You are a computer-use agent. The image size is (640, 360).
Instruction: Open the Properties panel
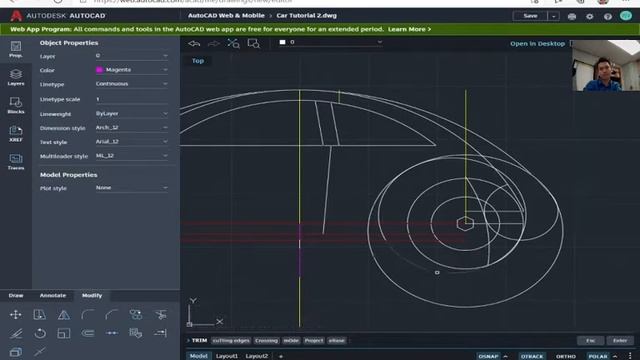pyautogui.click(x=16, y=49)
